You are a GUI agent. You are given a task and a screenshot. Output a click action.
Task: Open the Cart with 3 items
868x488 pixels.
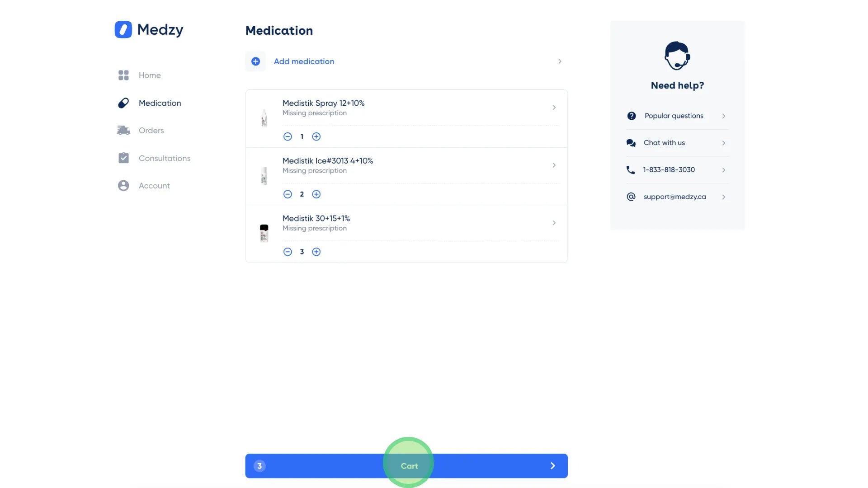pyautogui.click(x=408, y=465)
